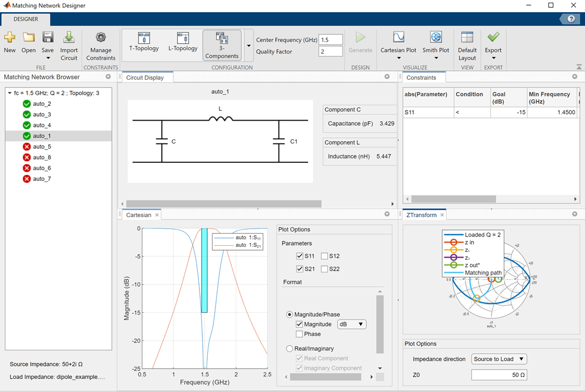585x392 pixels.
Task: Open a saved session with Open icon
Action: (28, 38)
